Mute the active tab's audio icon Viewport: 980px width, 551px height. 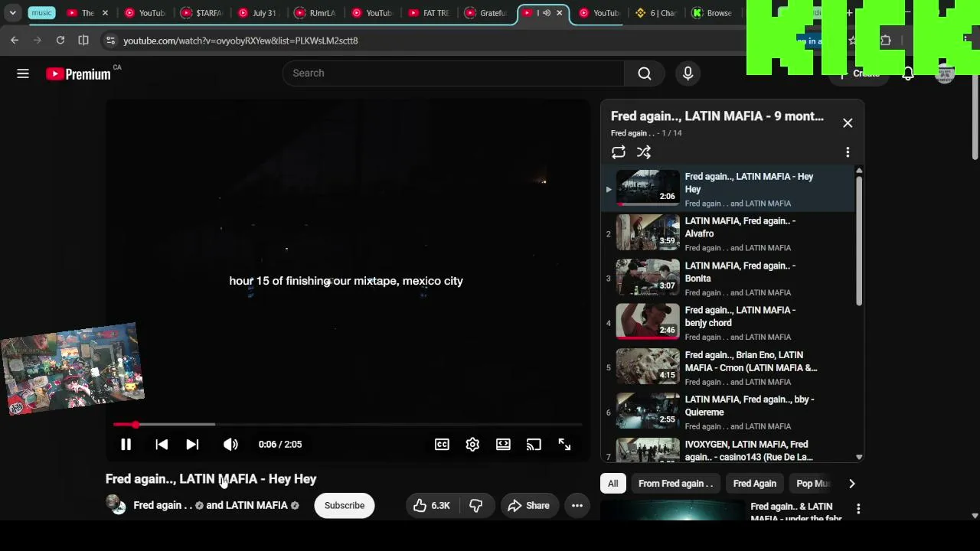(x=547, y=13)
